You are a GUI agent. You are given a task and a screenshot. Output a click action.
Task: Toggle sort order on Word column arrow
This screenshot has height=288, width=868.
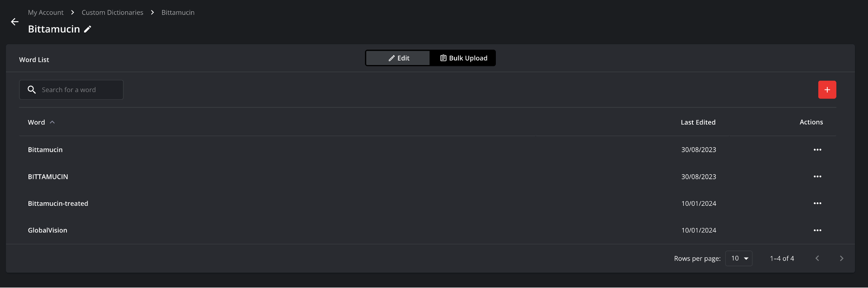[52, 122]
